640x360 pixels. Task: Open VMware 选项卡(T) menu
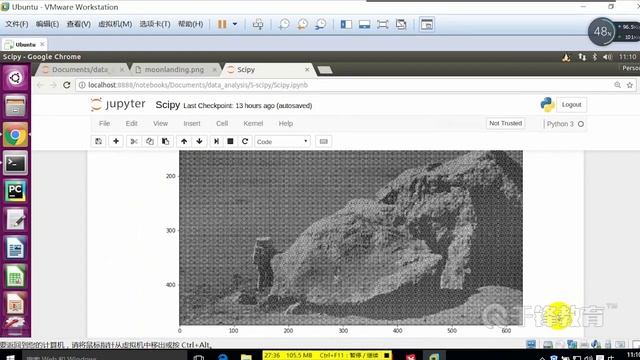pos(155,24)
